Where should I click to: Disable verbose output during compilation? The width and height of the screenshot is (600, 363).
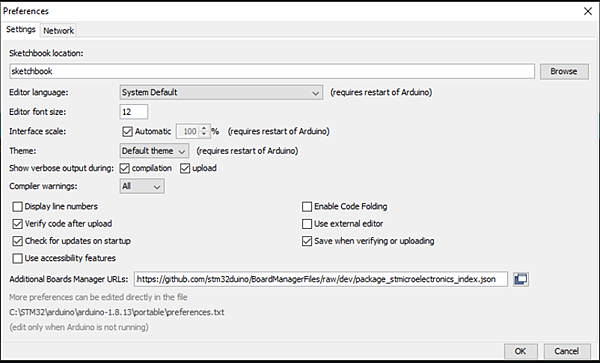(x=125, y=168)
